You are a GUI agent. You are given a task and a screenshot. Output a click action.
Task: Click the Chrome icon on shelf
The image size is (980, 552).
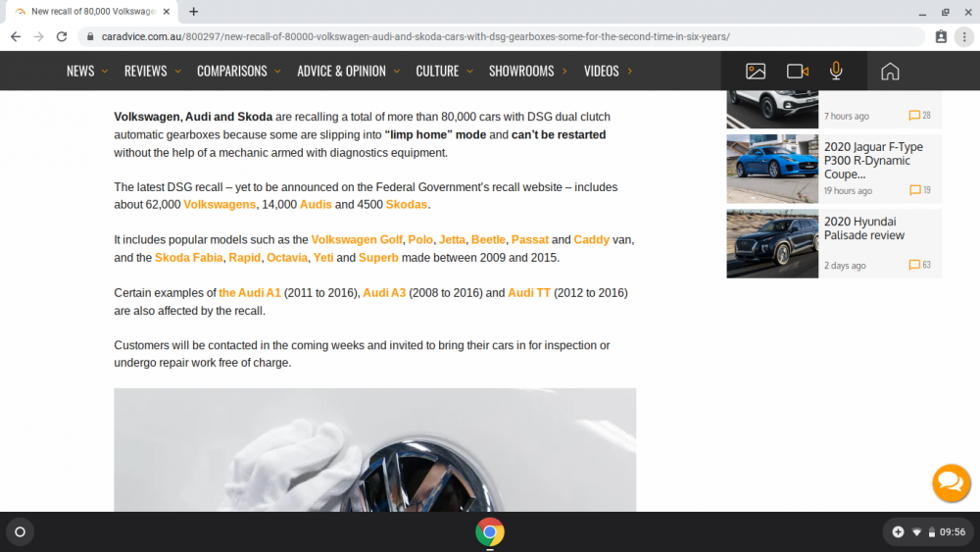click(x=490, y=532)
